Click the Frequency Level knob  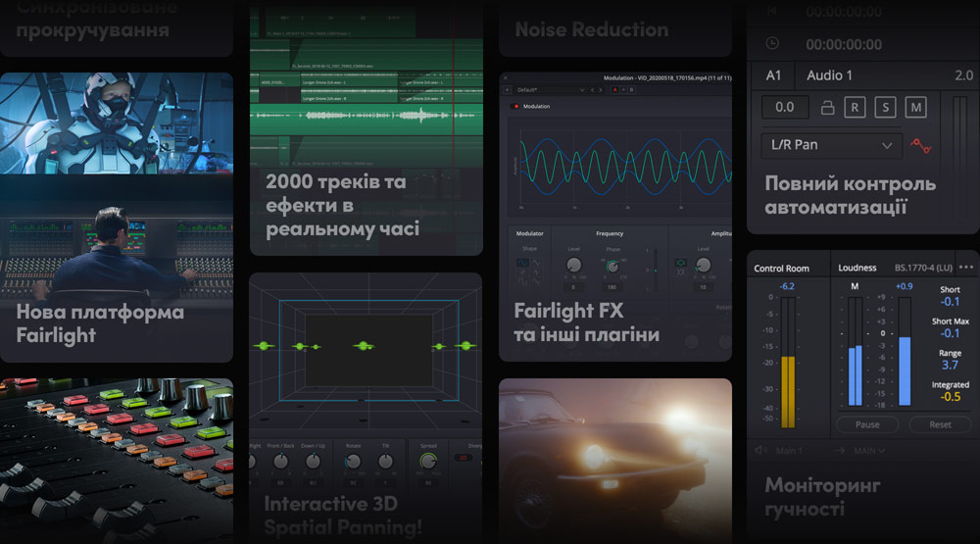(x=573, y=265)
